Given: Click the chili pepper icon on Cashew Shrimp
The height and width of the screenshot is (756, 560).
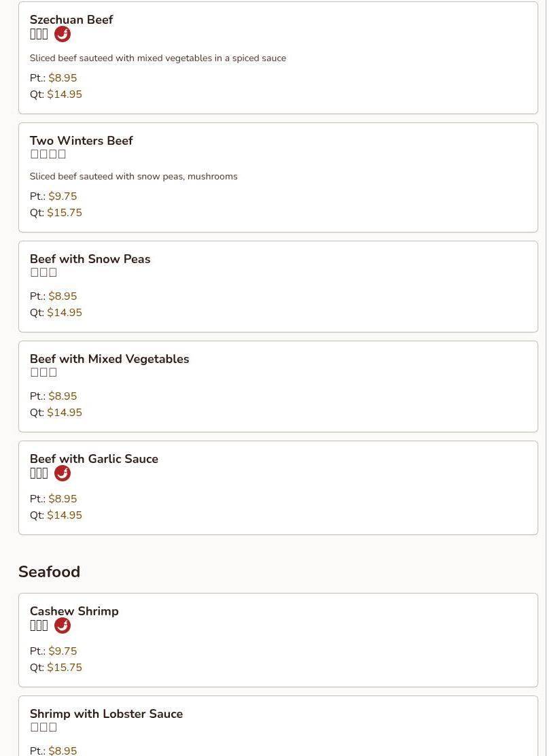Looking at the screenshot, I should tap(62, 626).
